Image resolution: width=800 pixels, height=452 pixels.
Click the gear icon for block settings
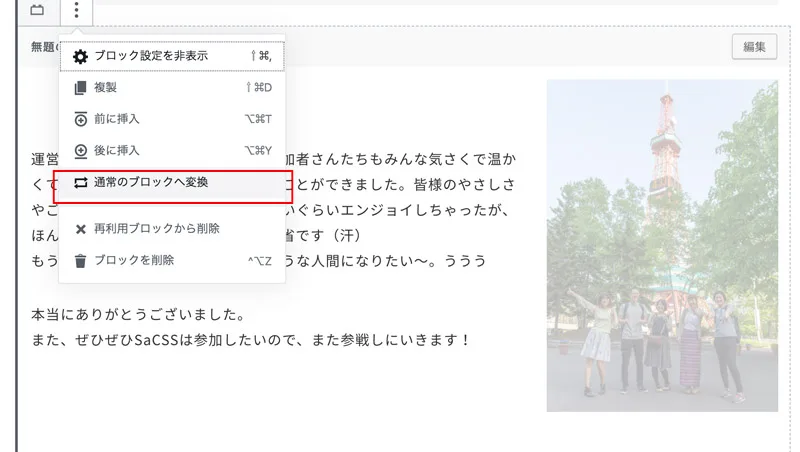coord(81,57)
